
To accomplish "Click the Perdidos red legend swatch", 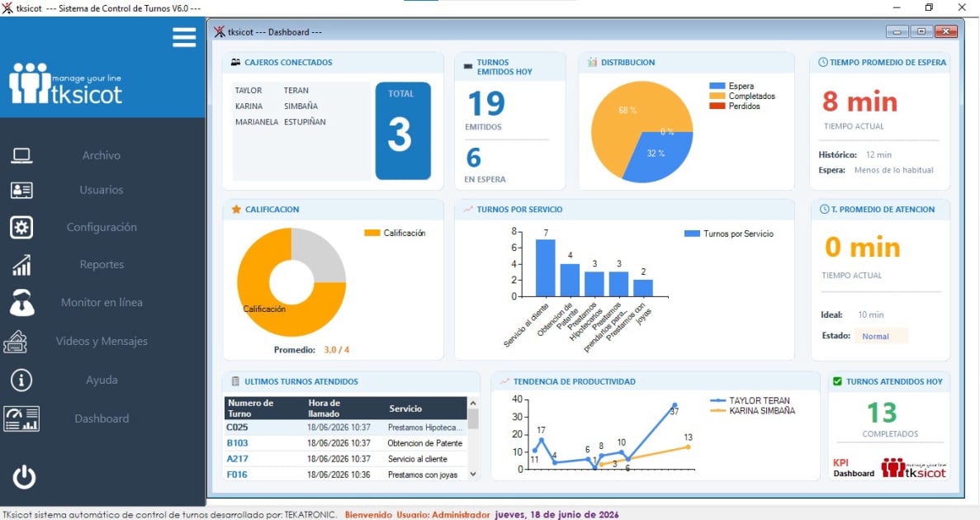I will (717, 106).
